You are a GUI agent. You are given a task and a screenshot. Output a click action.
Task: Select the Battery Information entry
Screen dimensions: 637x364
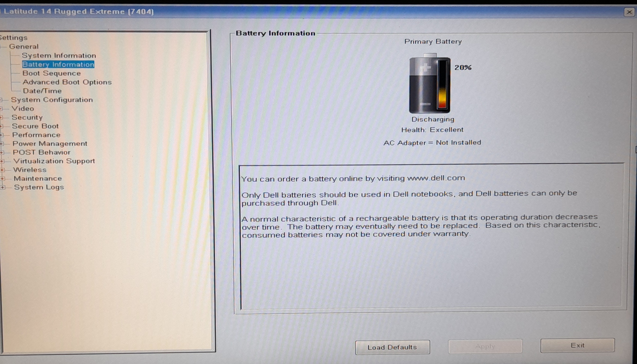58,64
